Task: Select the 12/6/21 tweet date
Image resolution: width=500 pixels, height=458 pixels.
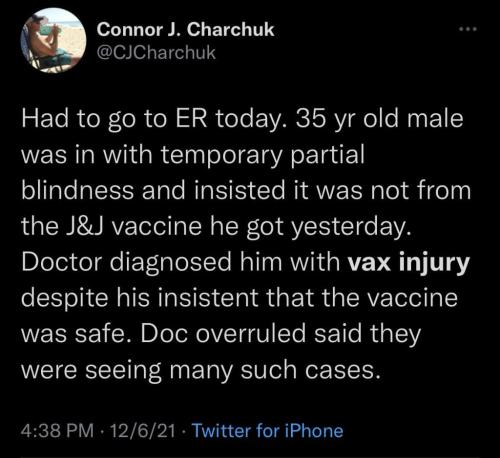Action: point(142,430)
